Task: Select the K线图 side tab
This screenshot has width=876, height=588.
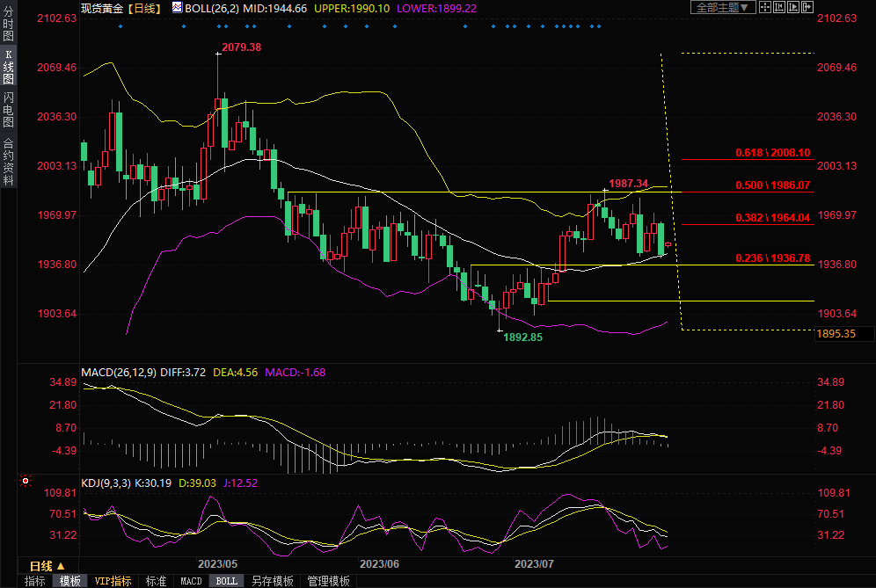Action: [8, 66]
